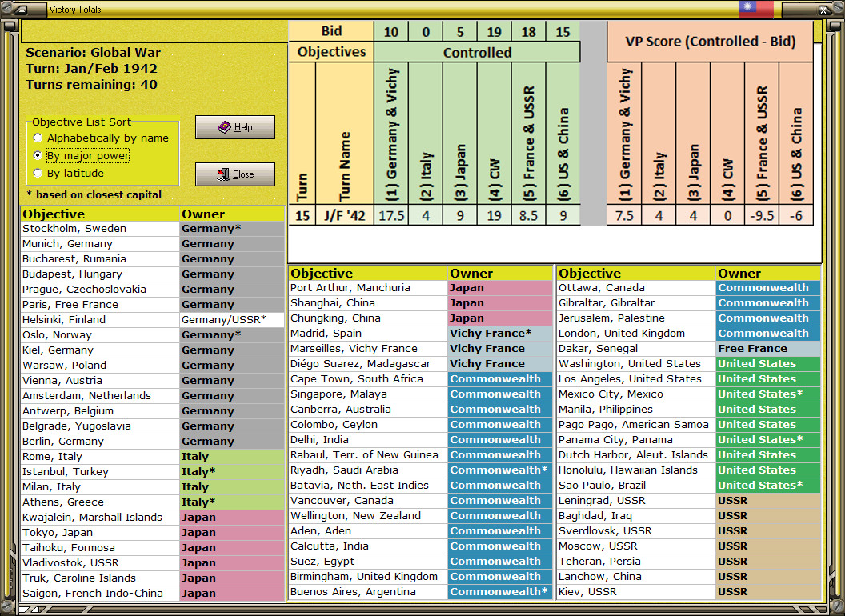Click the flag icon in title bar
The width and height of the screenshot is (845, 616).
pos(755,9)
